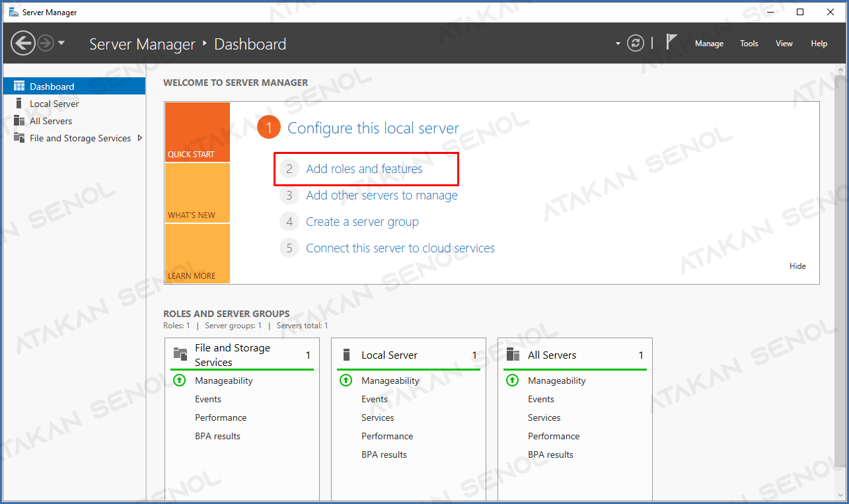Open the WHAT'S NEW tile

pos(198,193)
